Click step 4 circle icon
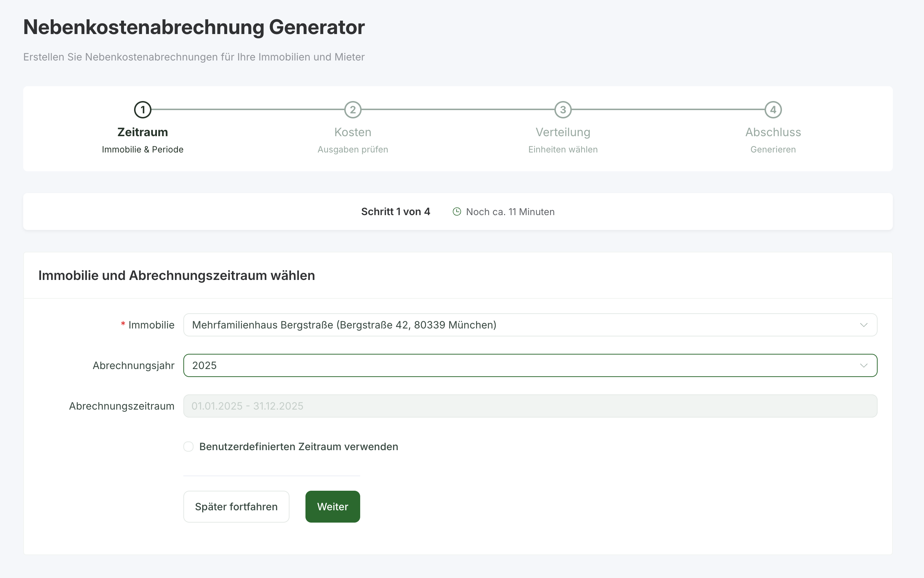This screenshot has width=924, height=578. point(773,110)
